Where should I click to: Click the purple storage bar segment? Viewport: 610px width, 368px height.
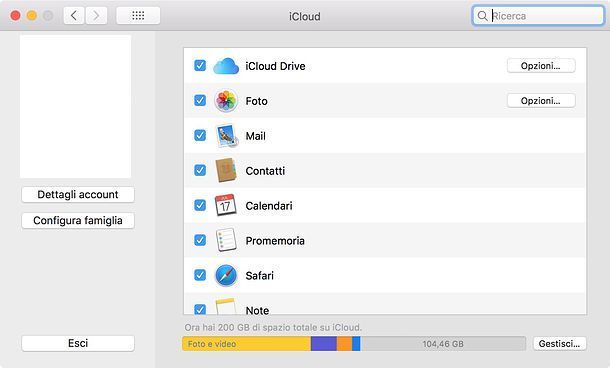[324, 344]
